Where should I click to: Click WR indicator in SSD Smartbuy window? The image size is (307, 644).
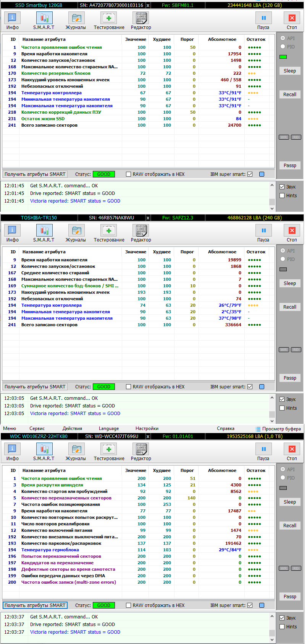[x=284, y=137]
